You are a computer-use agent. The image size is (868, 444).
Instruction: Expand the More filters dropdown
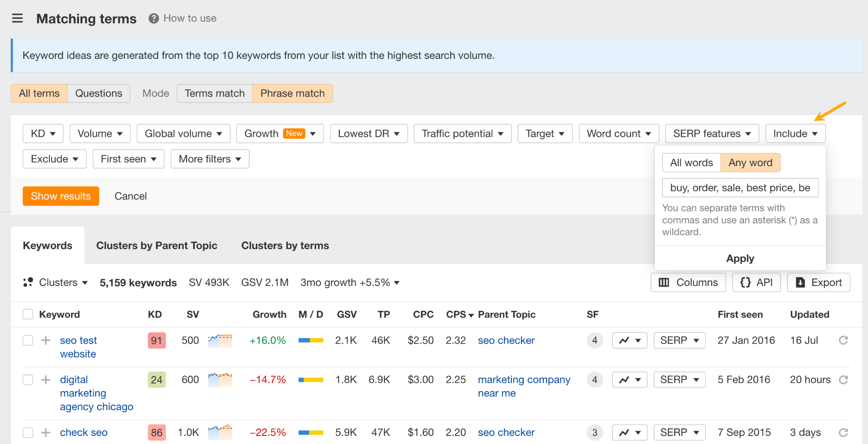[x=210, y=159]
